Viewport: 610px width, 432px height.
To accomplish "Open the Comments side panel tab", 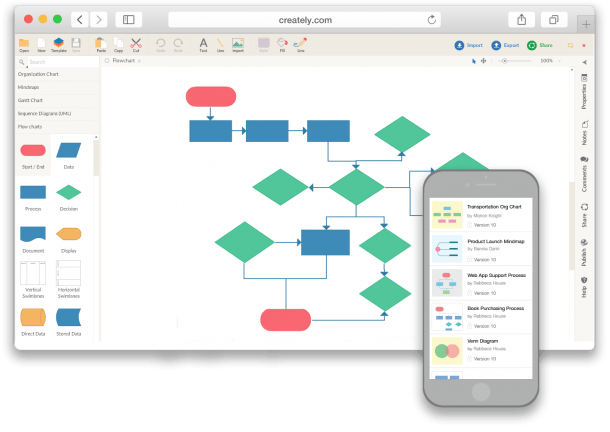I will pos(584,175).
